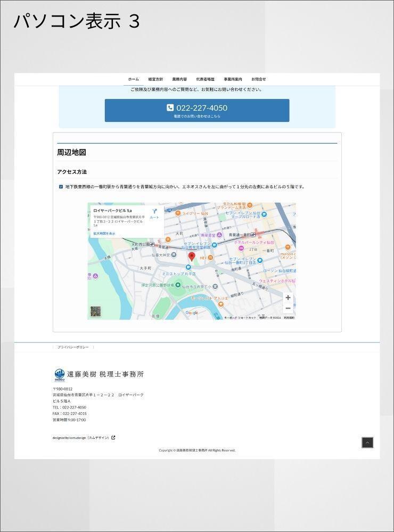Click the HEY restaurant marker on map
The height and width of the screenshot is (532, 394).
(210, 258)
